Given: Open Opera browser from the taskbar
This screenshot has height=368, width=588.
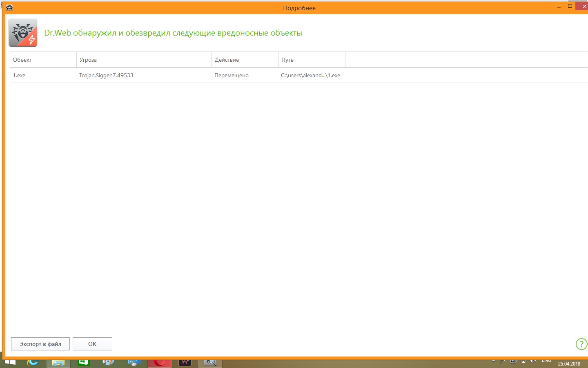Looking at the screenshot, I should click(160, 363).
